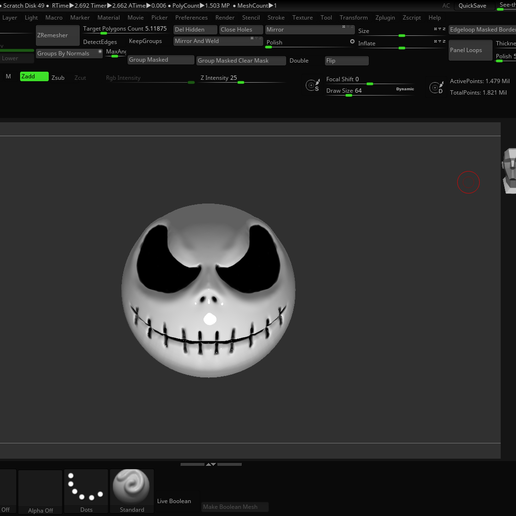This screenshot has height=516, width=516.
Task: Toggle the Double option
Action: point(299,61)
